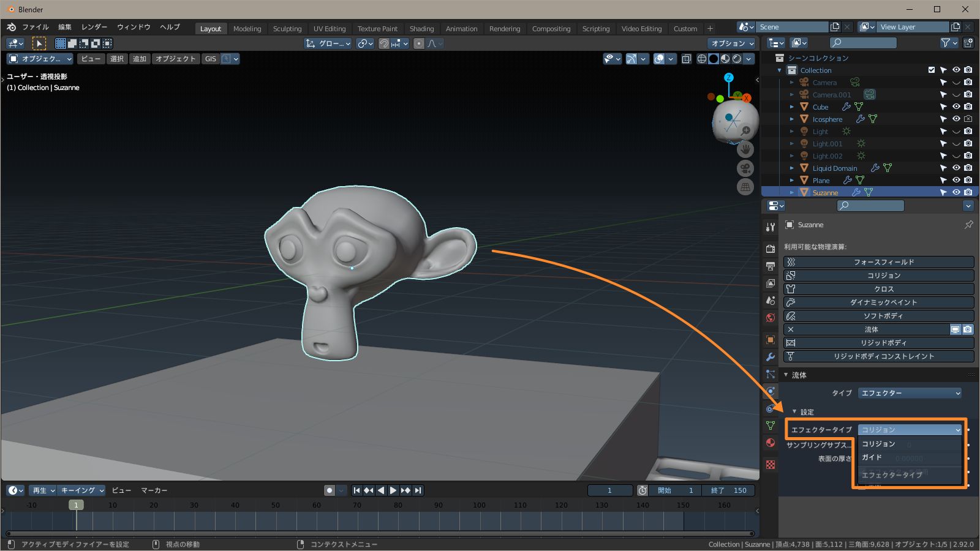980x551 pixels.
Task: Uncheck the Collection exclude checkbox
Action: [932, 70]
